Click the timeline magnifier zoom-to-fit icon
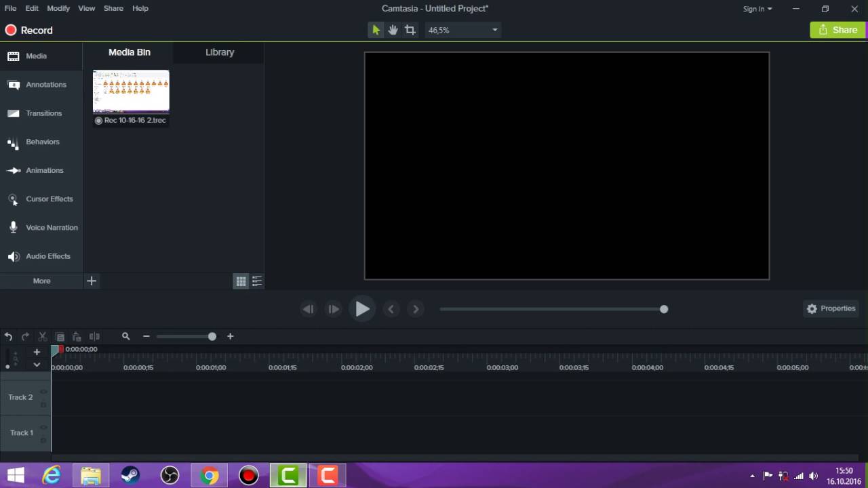The height and width of the screenshot is (488, 868). pyautogui.click(x=126, y=336)
